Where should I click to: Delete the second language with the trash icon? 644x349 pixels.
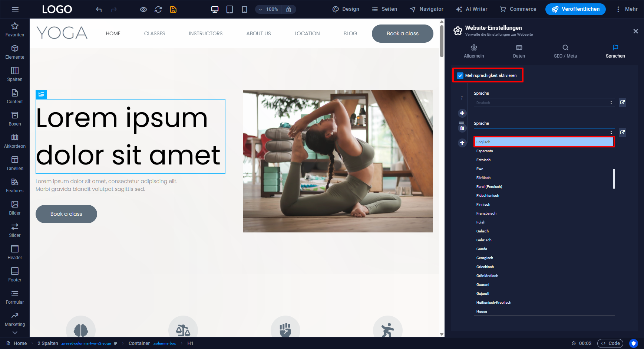(x=462, y=128)
